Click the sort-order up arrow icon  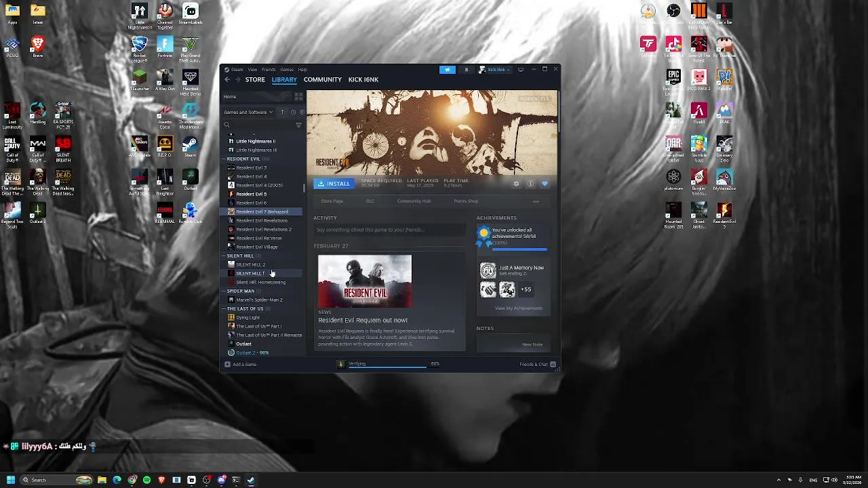pyautogui.click(x=282, y=112)
